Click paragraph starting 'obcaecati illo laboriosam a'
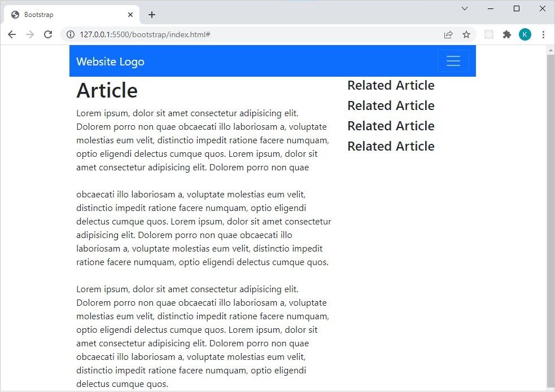 203,228
